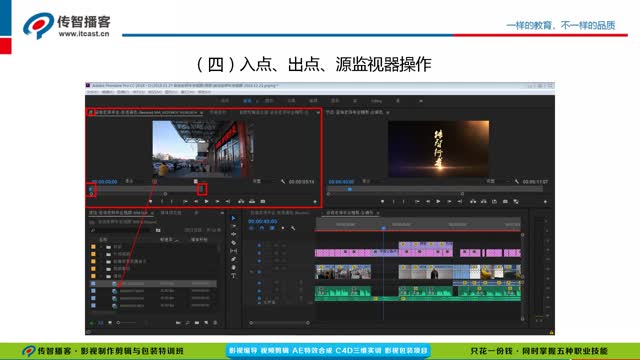Viewport: 640px width, 360px height.
Task: Select the Razor tool
Action: coord(233,242)
